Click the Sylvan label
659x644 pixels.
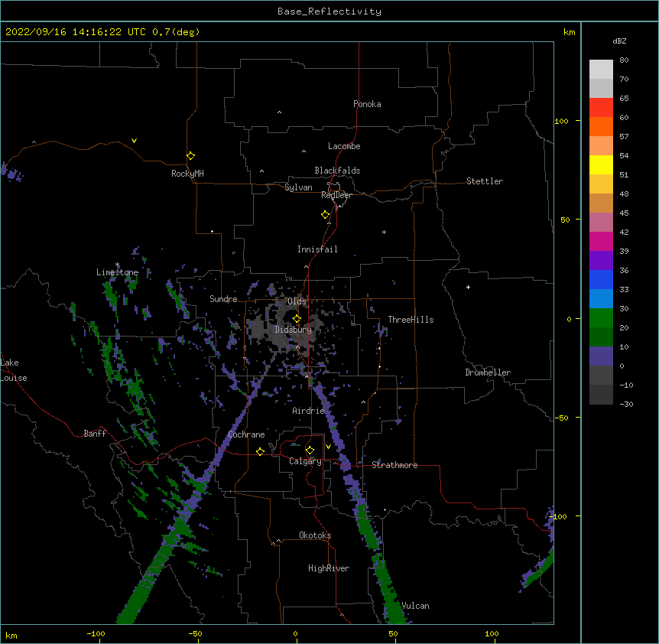point(298,187)
